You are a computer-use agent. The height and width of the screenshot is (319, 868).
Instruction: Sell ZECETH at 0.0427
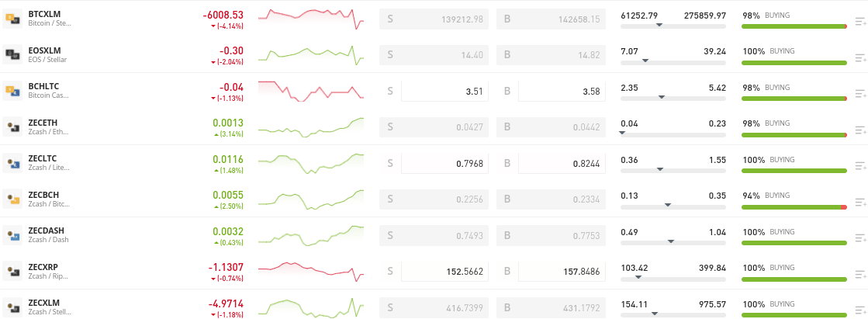[x=434, y=127]
